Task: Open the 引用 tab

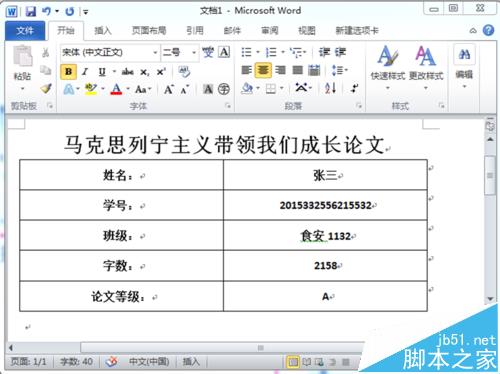Action: 195,31
